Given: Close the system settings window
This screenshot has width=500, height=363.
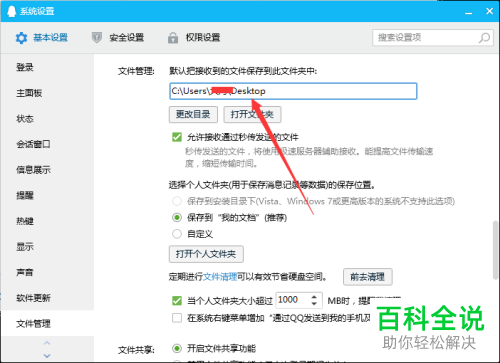Looking at the screenshot, I should pos(489,11).
